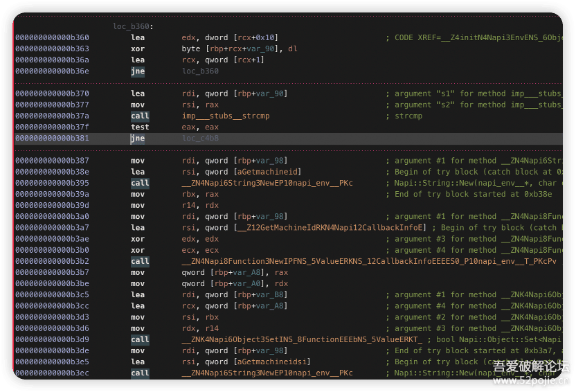Click operand qword [rbp+var_A8], rax
Screen dimensions: 576x392
[x=235, y=272]
